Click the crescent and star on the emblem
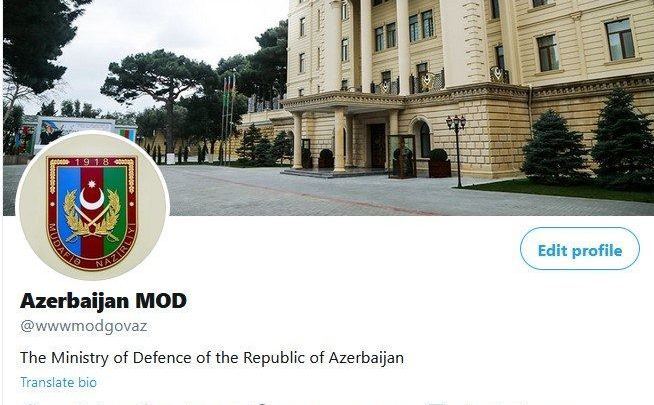 click(92, 195)
